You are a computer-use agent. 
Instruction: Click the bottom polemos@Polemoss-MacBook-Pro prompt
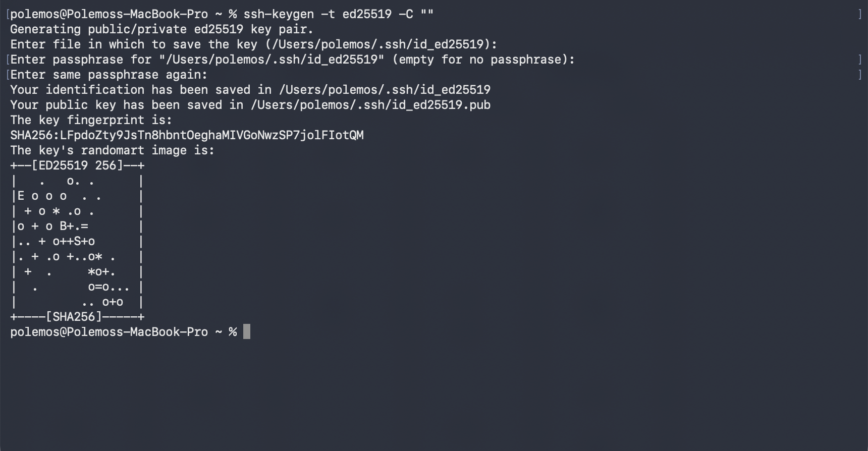click(x=109, y=332)
